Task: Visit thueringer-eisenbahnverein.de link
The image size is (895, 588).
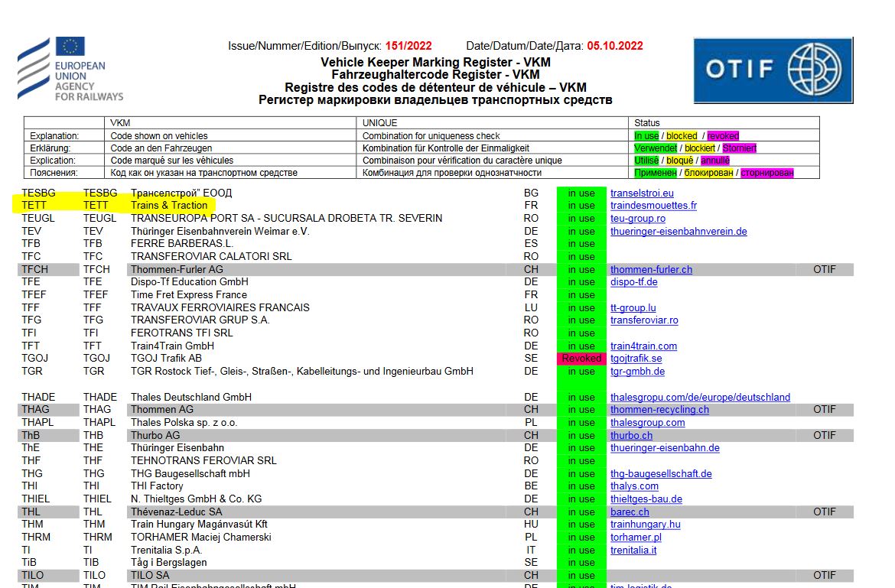Action: coord(679,232)
